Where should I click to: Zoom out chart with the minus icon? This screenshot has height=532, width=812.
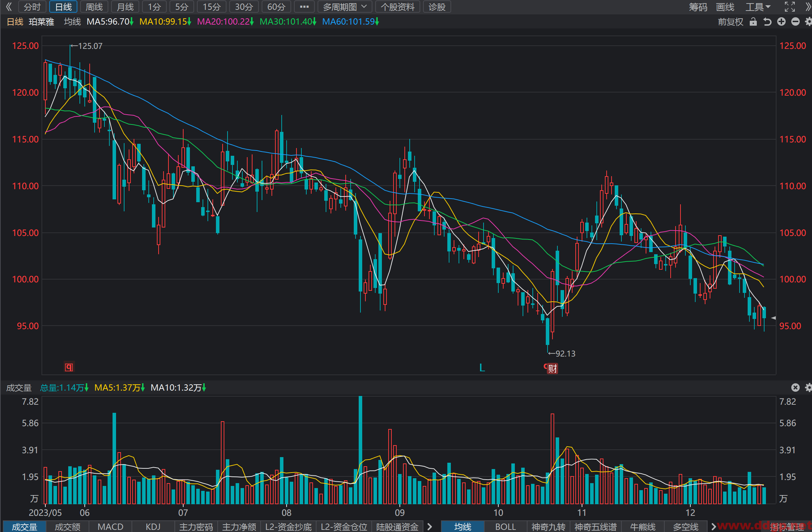point(795,22)
